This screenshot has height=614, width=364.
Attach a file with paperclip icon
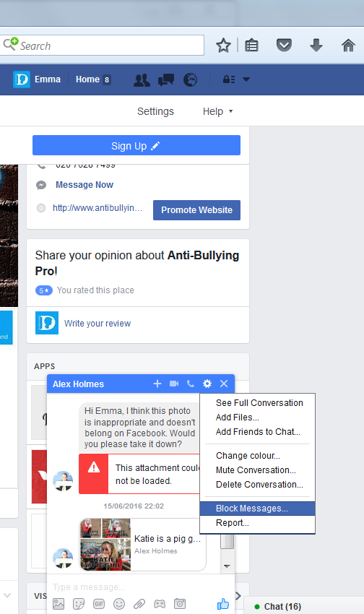click(x=139, y=604)
